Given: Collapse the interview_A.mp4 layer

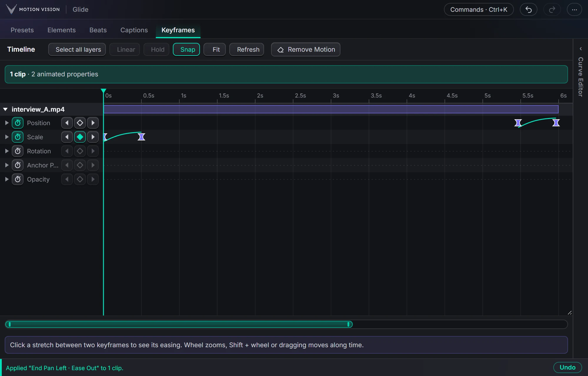Looking at the screenshot, I should (5, 109).
